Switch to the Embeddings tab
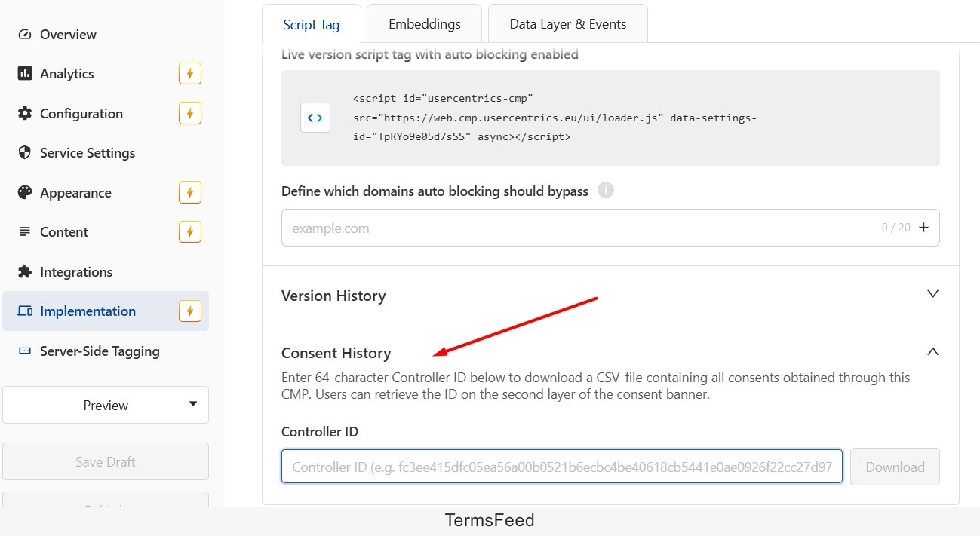 (425, 24)
